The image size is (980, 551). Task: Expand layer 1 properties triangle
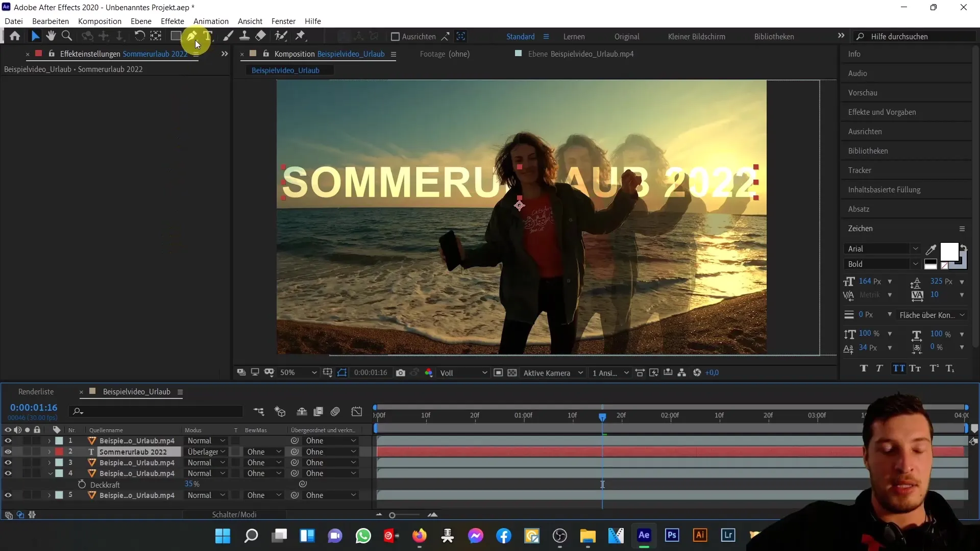[x=50, y=441]
